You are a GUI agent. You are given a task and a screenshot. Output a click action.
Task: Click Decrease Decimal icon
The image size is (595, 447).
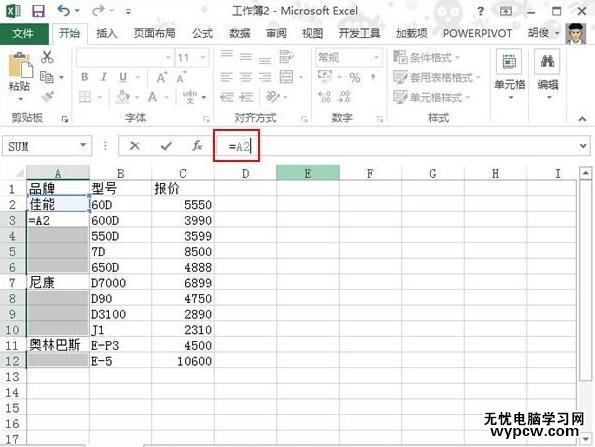pos(344,97)
